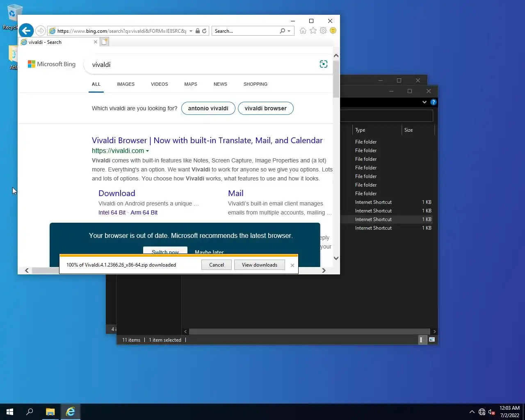
Task: Close the vivaldi - Search tab
Action: pyautogui.click(x=96, y=42)
